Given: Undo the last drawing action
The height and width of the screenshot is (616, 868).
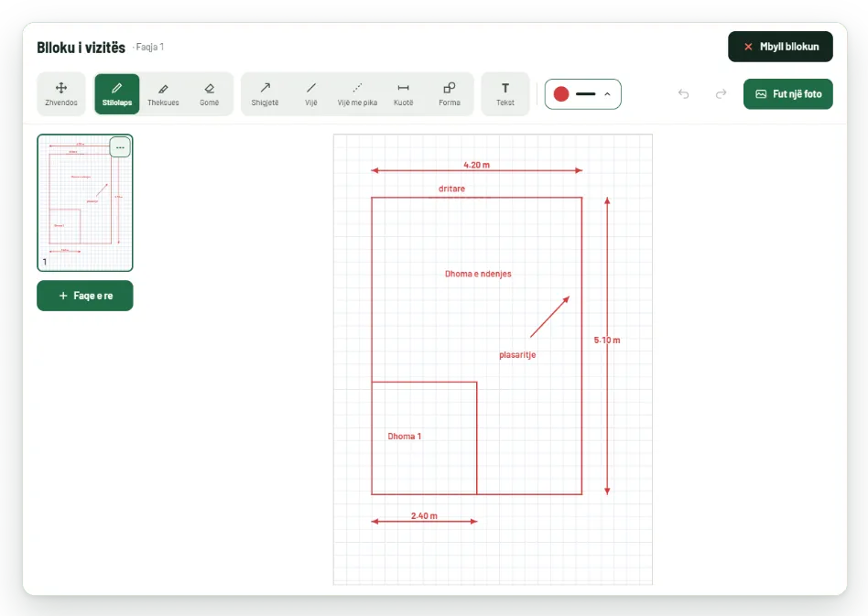Looking at the screenshot, I should [684, 94].
